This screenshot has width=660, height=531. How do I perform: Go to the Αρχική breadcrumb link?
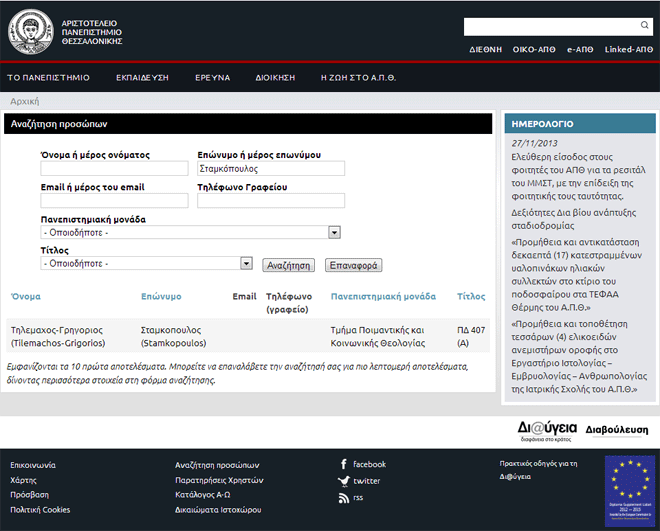tap(25, 101)
